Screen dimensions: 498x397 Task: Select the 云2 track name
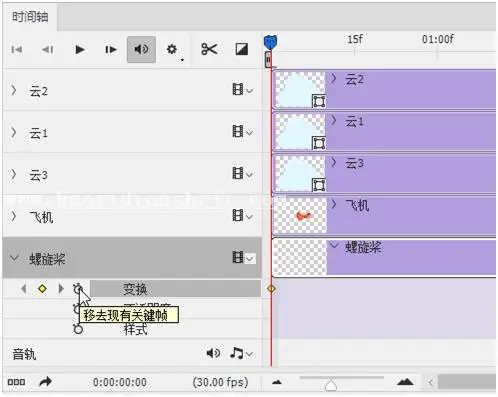39,91
